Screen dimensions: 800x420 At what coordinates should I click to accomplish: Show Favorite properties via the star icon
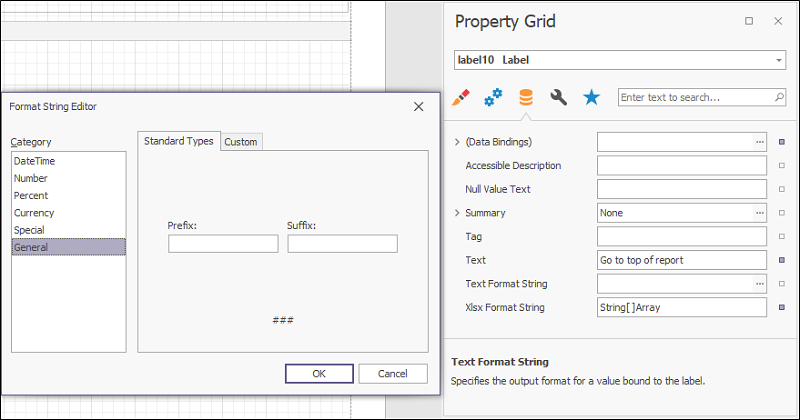click(592, 97)
